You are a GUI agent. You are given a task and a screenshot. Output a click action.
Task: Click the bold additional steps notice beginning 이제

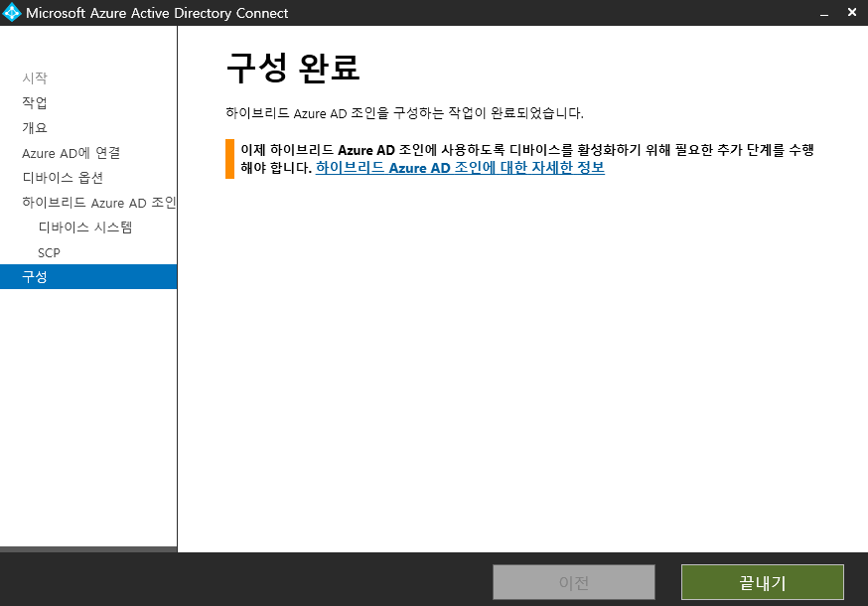point(527,158)
